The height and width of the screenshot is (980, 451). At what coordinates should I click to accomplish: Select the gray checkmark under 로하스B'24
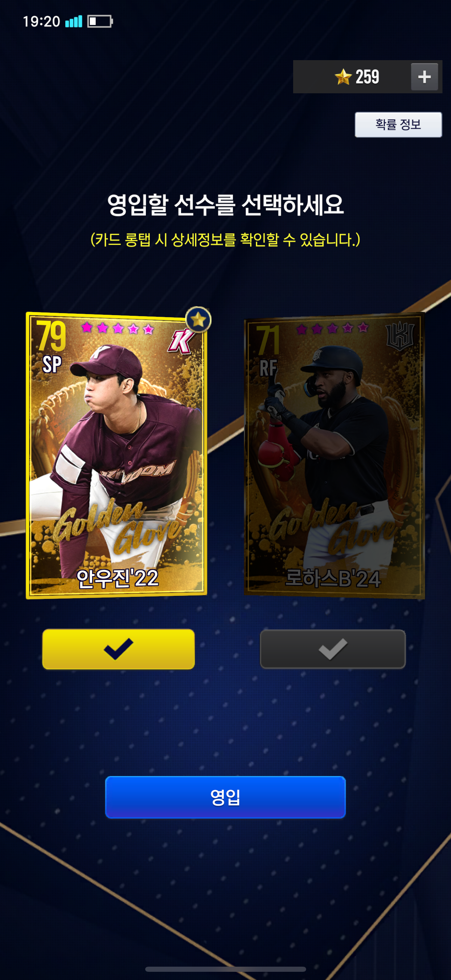[333, 649]
